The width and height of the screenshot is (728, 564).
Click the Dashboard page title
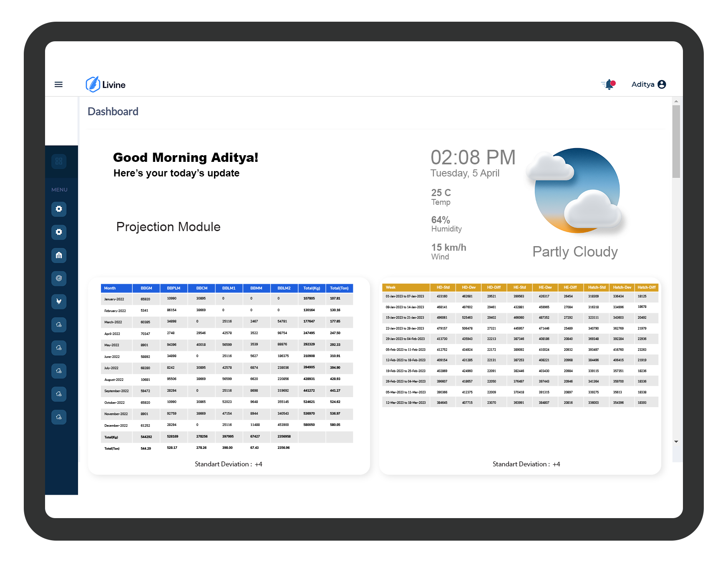click(x=113, y=111)
